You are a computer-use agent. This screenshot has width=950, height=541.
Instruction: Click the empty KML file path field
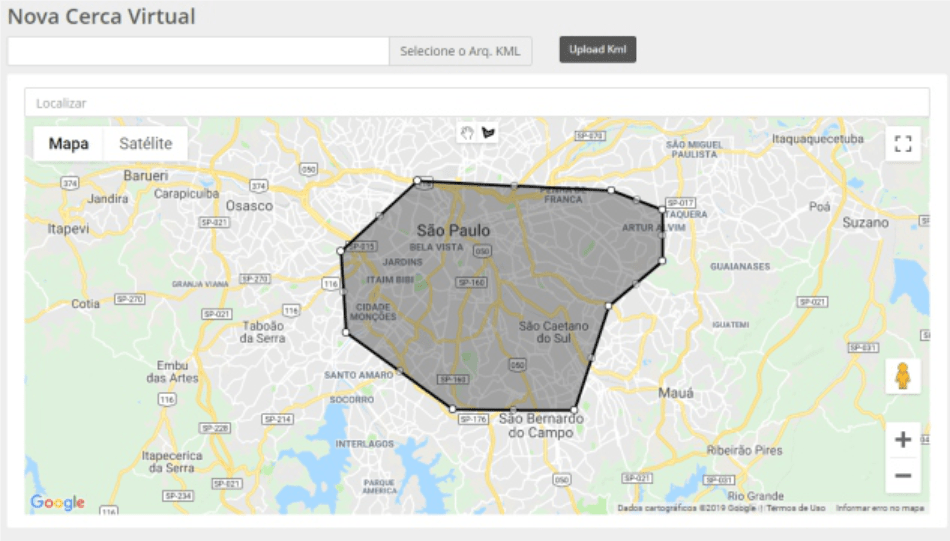point(198,51)
